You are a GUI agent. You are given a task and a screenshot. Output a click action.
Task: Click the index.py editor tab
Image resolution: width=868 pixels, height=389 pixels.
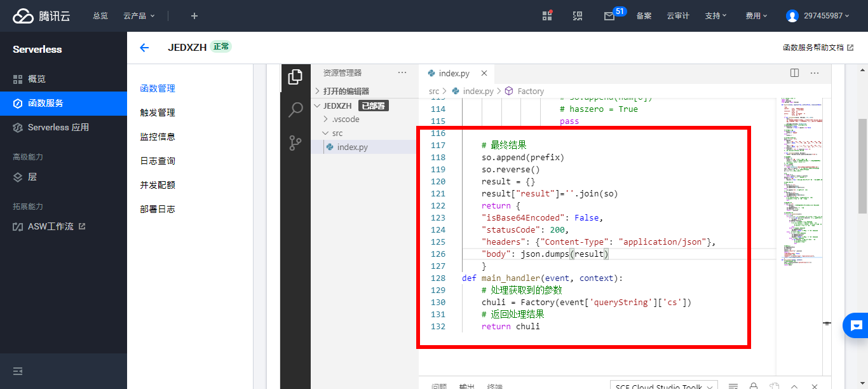(458, 73)
